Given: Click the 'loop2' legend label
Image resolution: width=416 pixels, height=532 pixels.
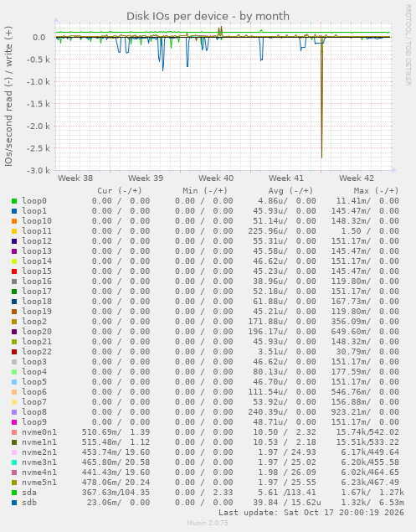Looking at the screenshot, I should pyautogui.click(x=34, y=322).
